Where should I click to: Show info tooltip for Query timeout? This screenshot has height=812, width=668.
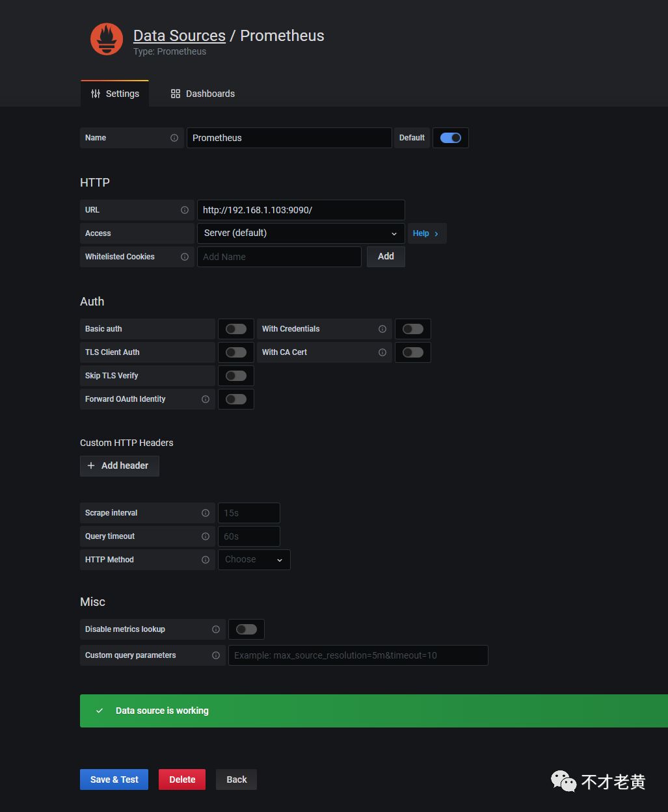click(206, 536)
